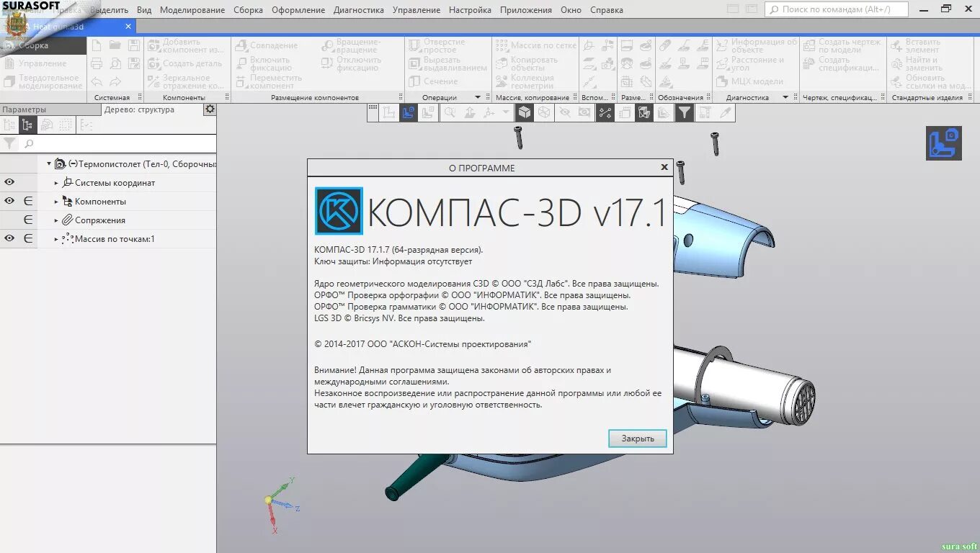Switch to Дерево: структура tab

click(140, 109)
